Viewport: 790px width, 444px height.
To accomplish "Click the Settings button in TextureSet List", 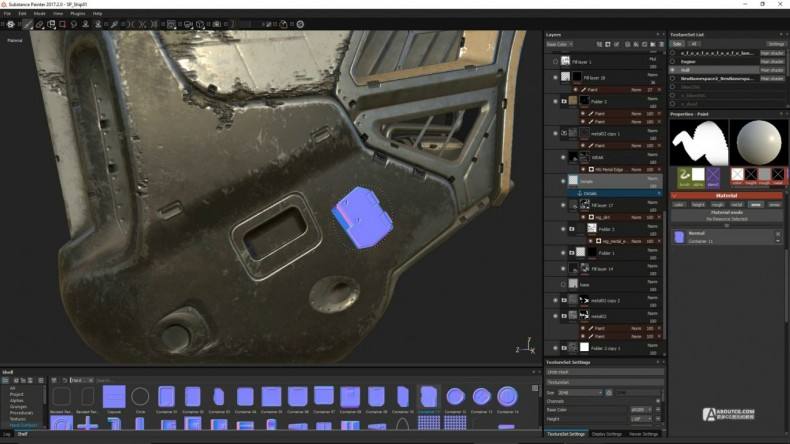I will coord(775,44).
